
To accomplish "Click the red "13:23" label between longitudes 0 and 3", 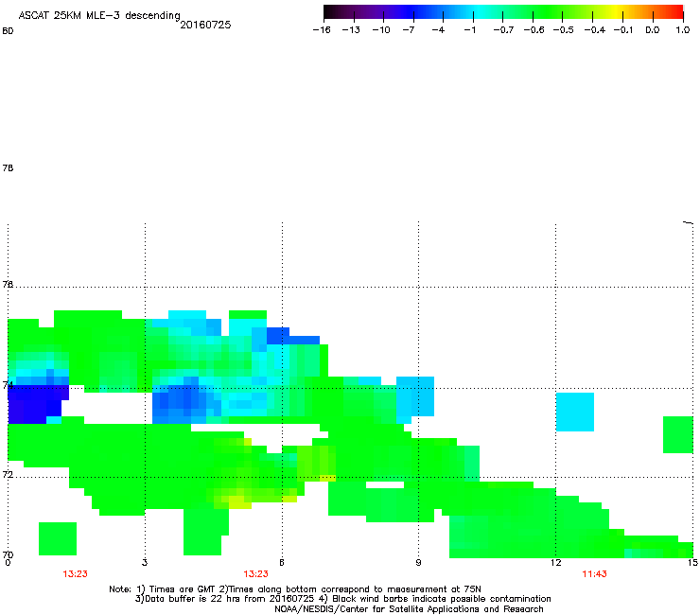I will click(75, 574).
